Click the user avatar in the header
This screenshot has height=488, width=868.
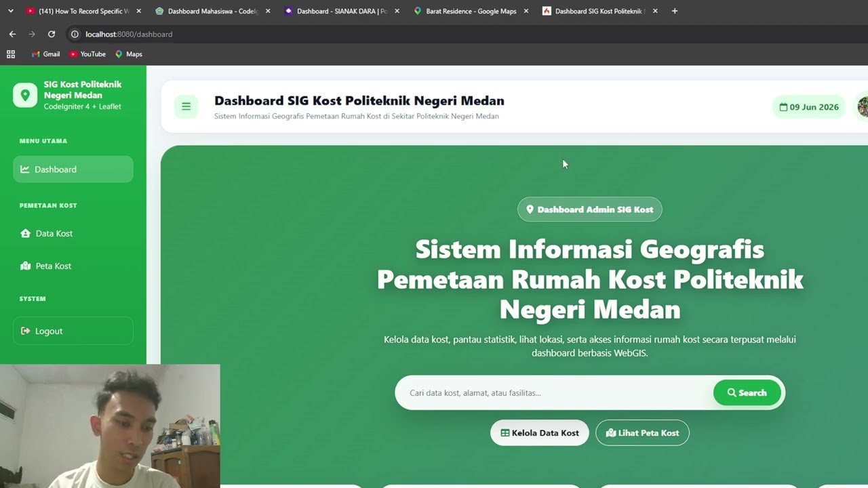(863, 106)
